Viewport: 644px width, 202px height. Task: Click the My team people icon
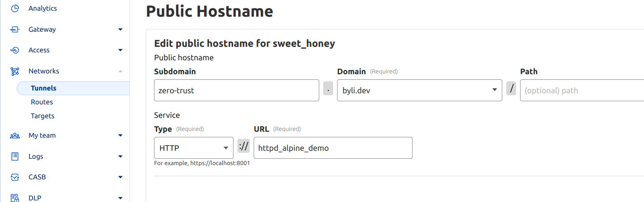click(15, 135)
